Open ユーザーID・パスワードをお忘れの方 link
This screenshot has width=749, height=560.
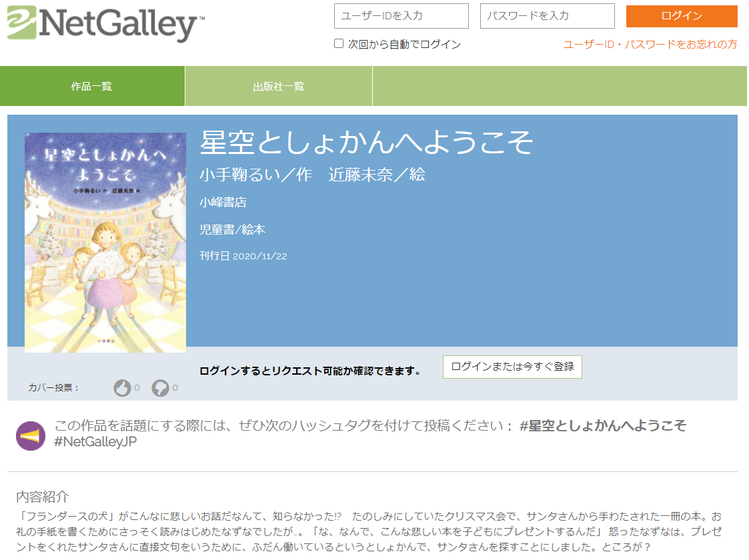coord(650,45)
